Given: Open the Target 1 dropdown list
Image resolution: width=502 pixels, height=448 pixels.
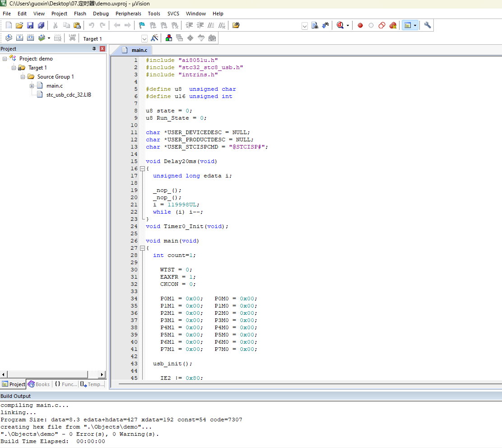Looking at the screenshot, I should point(144,39).
